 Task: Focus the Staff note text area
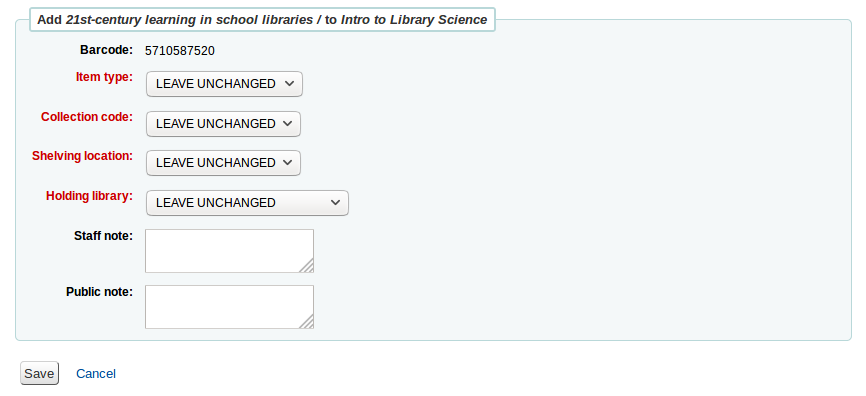pyautogui.click(x=229, y=251)
